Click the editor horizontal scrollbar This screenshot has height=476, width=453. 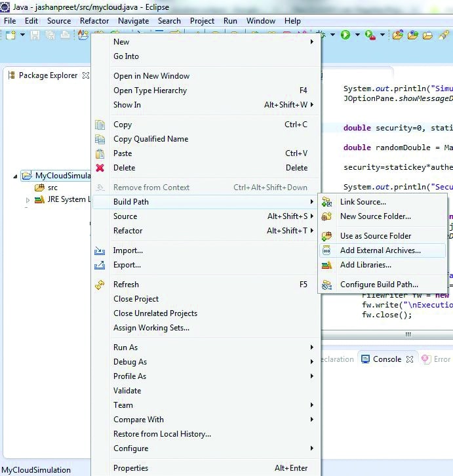408,334
